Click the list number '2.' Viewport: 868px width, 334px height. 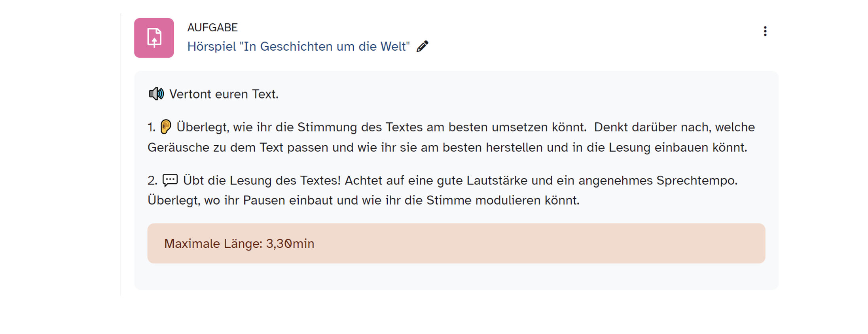[152, 180]
